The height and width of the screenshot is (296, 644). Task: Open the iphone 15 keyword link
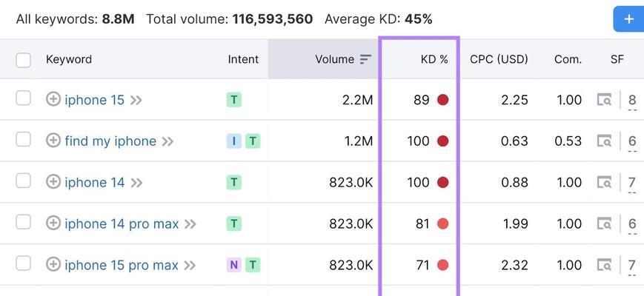pyautogui.click(x=94, y=100)
